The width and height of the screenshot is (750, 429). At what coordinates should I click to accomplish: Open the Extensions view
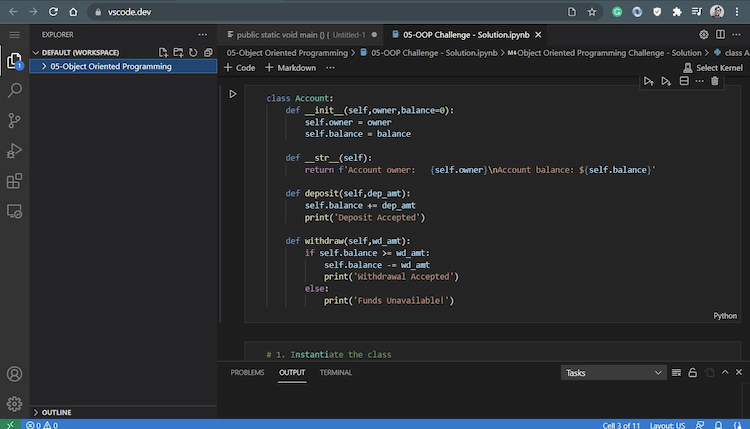[14, 181]
